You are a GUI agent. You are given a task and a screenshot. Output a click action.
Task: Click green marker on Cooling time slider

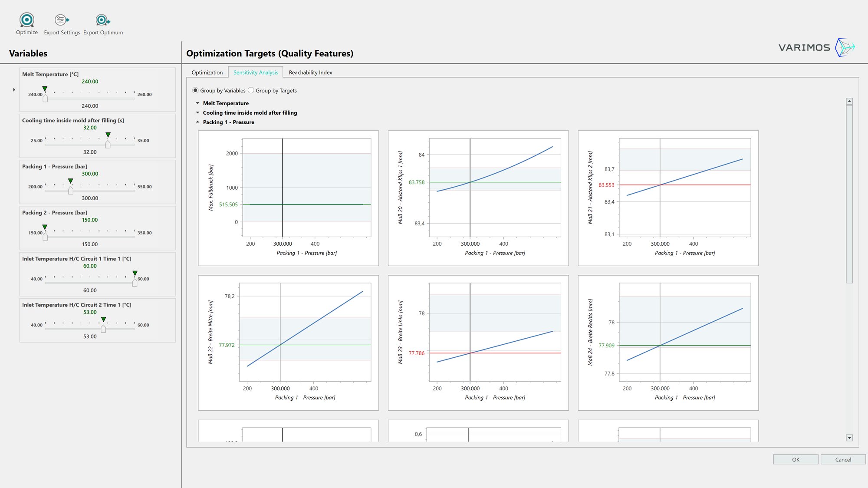[108, 135]
